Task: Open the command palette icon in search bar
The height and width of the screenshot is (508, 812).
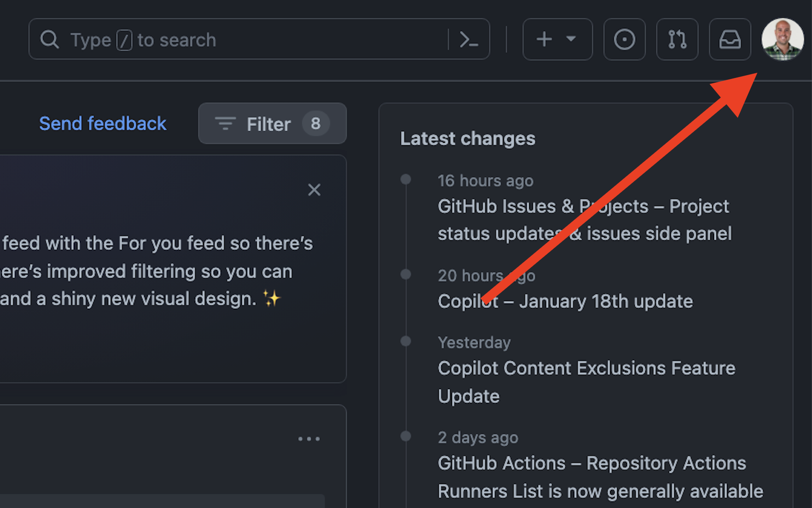Action: point(470,39)
